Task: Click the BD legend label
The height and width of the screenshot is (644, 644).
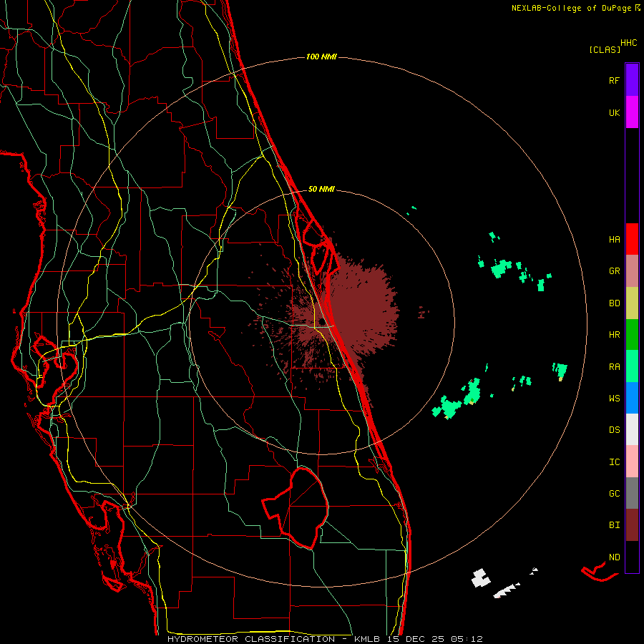Action: point(614,303)
